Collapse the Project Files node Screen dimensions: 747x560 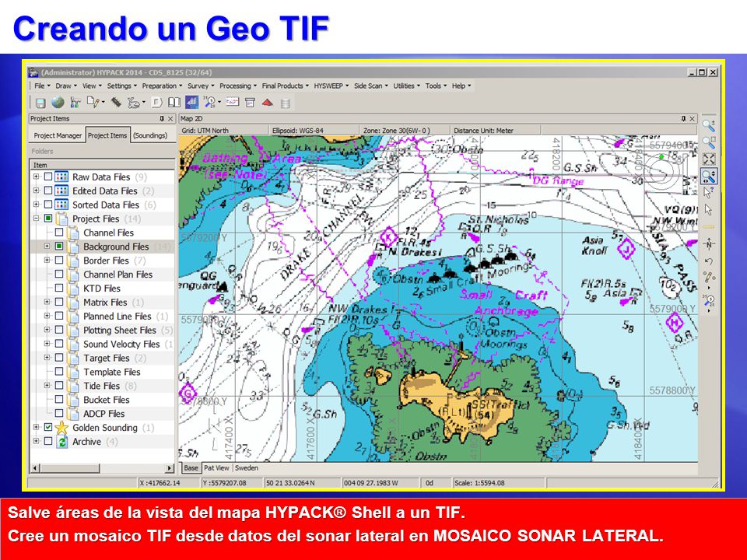37,218
